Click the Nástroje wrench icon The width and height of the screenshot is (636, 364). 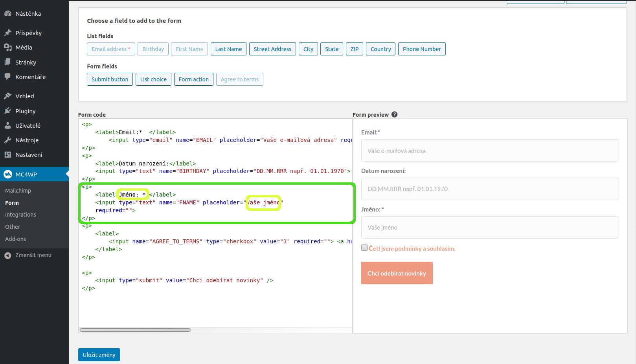tap(8, 140)
